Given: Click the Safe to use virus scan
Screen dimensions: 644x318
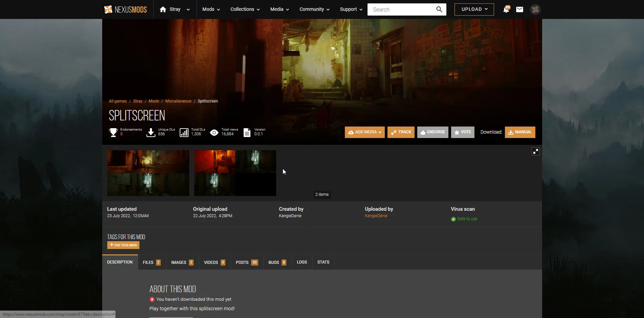Looking at the screenshot, I should tap(467, 219).
